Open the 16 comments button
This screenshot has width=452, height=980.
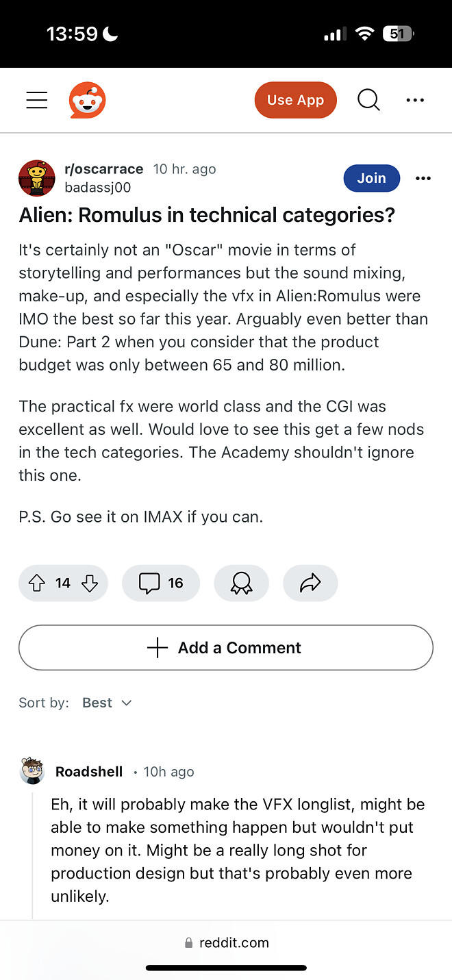[161, 583]
